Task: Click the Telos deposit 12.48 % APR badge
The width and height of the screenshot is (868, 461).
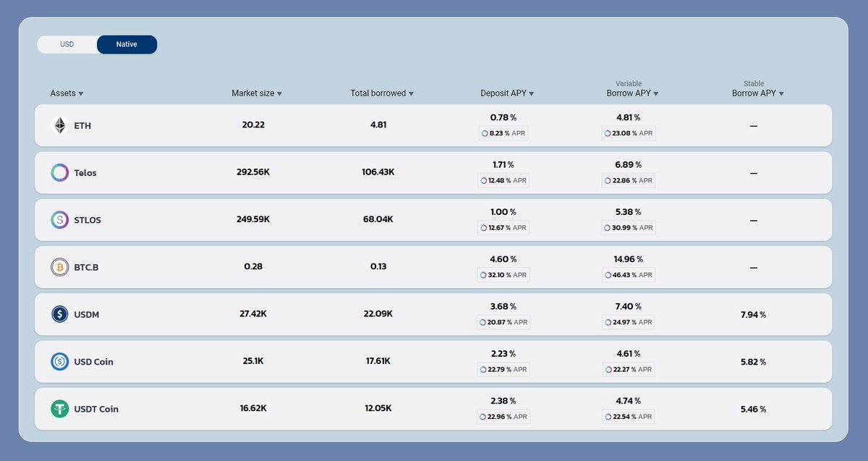Action: 503,180
